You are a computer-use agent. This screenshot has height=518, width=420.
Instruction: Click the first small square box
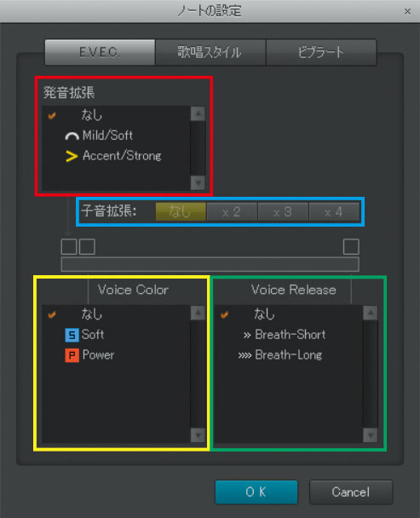click(69, 247)
